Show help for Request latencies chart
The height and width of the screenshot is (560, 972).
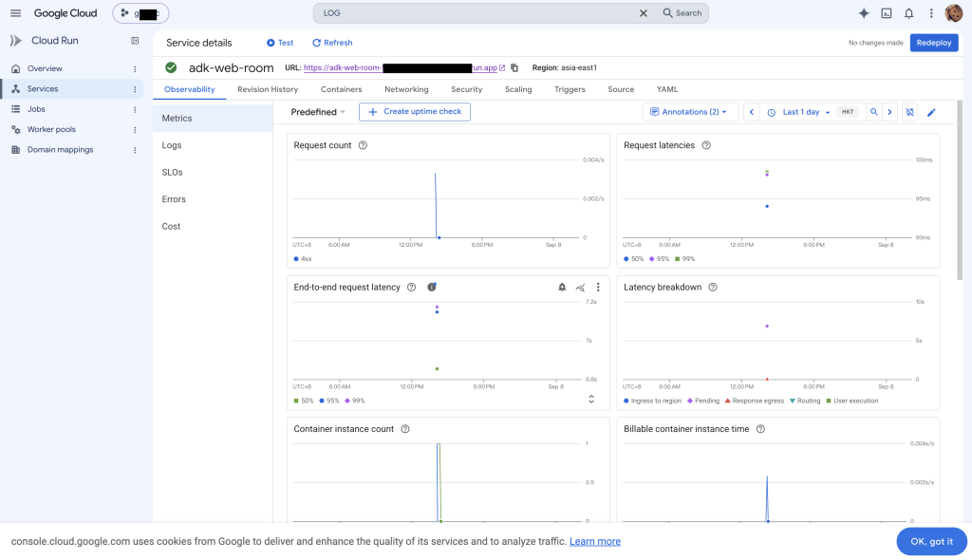pyautogui.click(x=706, y=145)
